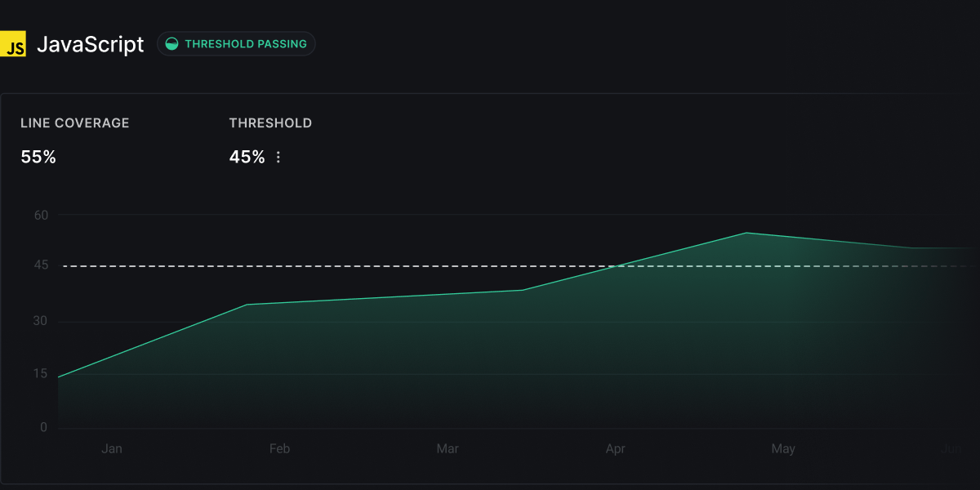The width and height of the screenshot is (980, 490).
Task: Click the 55% line coverage value
Action: 38,157
